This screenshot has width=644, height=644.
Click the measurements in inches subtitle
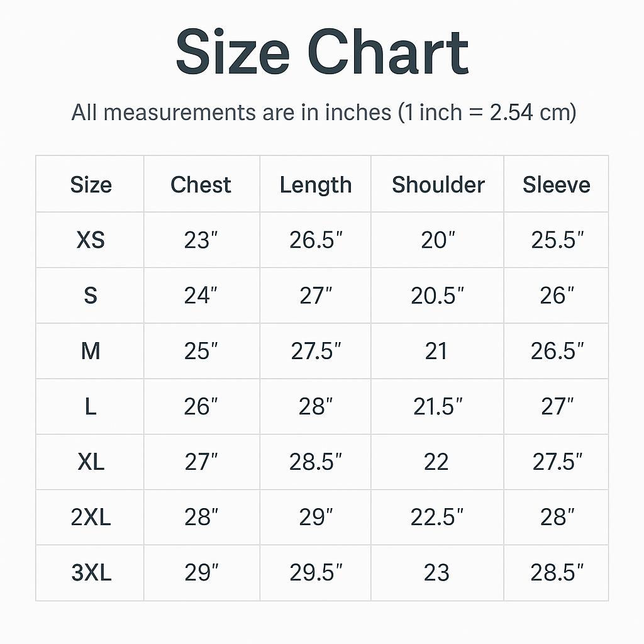(x=323, y=113)
